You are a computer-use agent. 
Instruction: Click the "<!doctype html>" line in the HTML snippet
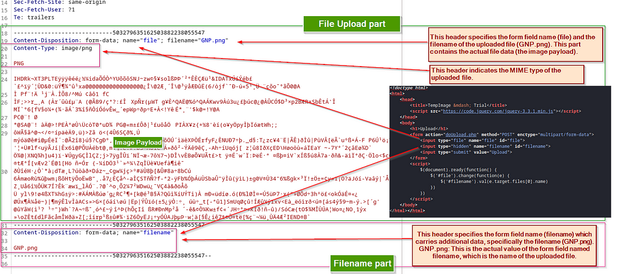coord(409,88)
